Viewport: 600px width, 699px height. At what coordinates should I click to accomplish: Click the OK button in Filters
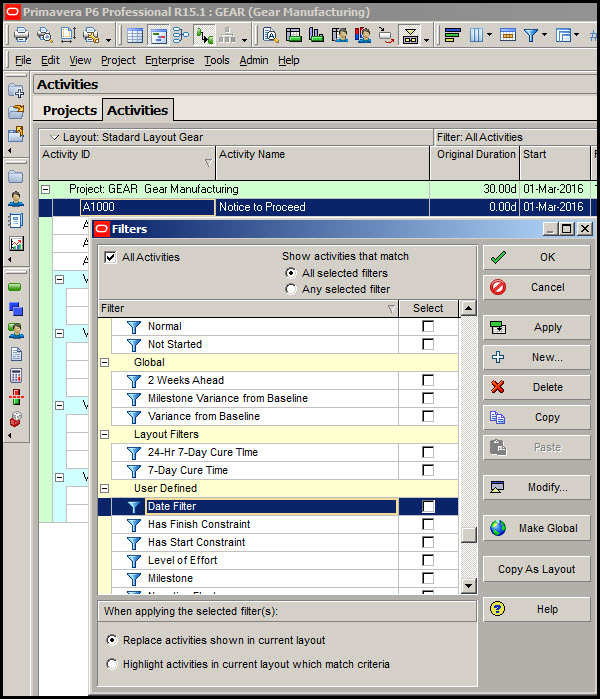[537, 257]
